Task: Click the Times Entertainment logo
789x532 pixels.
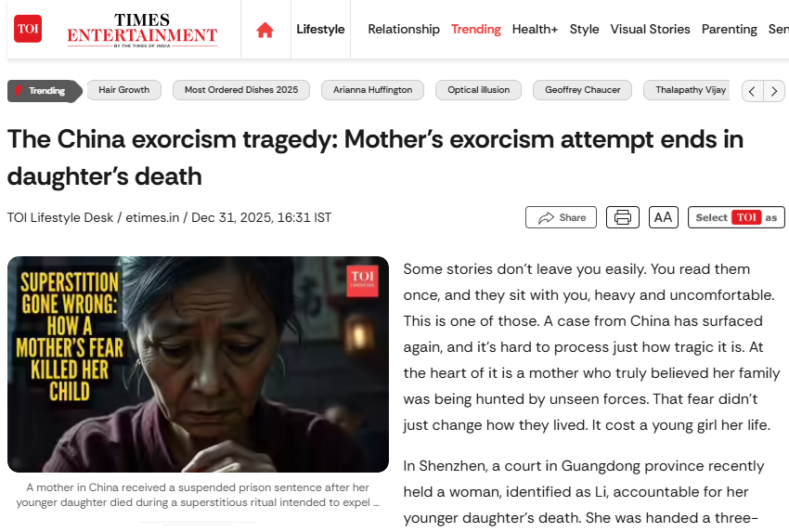Action: [142, 30]
